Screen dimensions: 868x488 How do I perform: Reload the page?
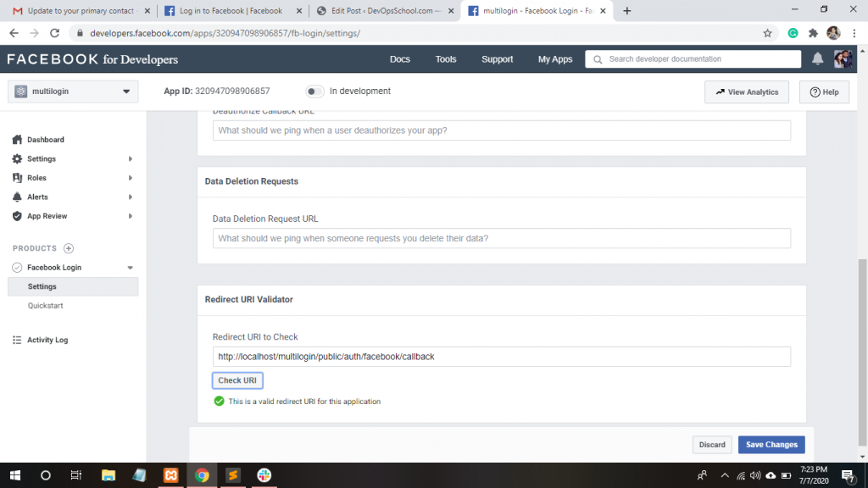click(54, 33)
